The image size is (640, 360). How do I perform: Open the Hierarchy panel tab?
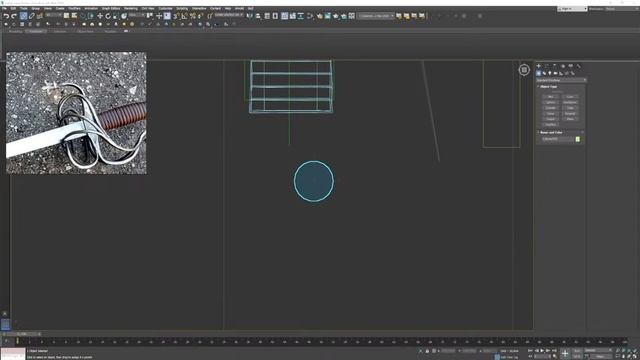pos(554,66)
